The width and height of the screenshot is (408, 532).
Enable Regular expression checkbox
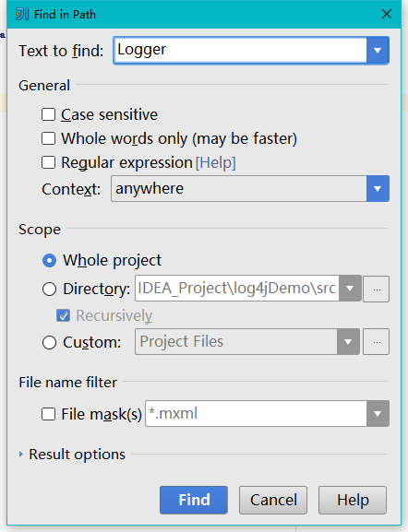[x=48, y=162]
